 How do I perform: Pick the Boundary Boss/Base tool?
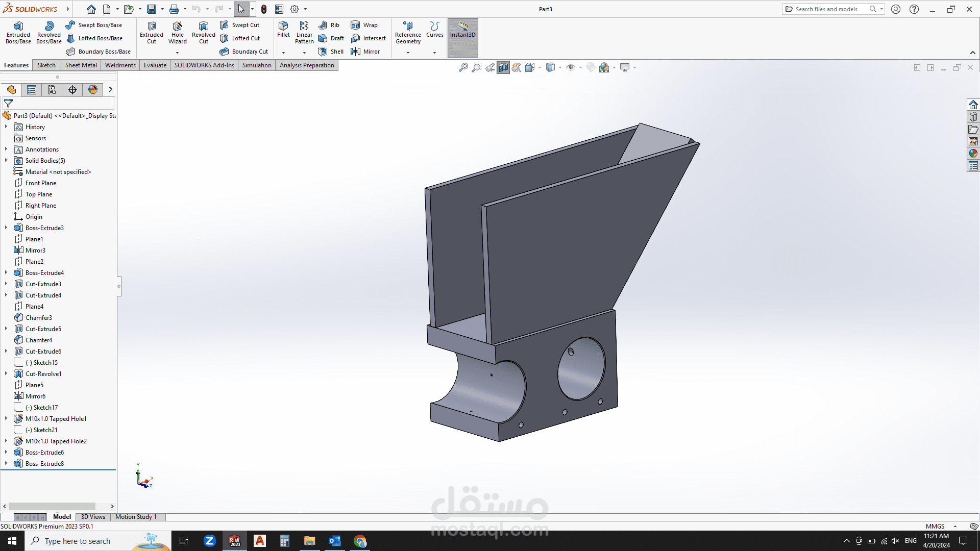coord(99,52)
